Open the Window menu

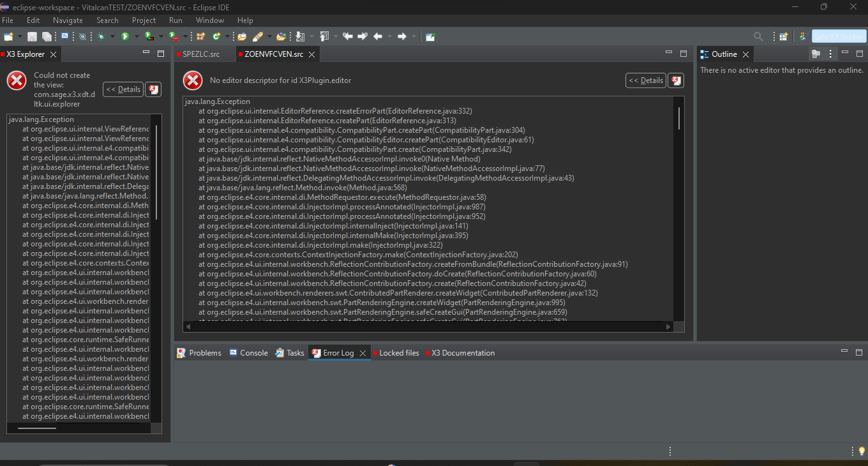coord(210,20)
